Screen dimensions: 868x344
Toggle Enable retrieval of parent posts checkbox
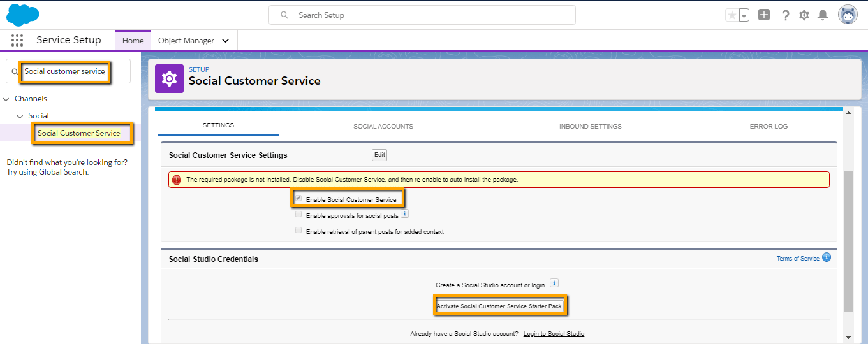click(298, 231)
